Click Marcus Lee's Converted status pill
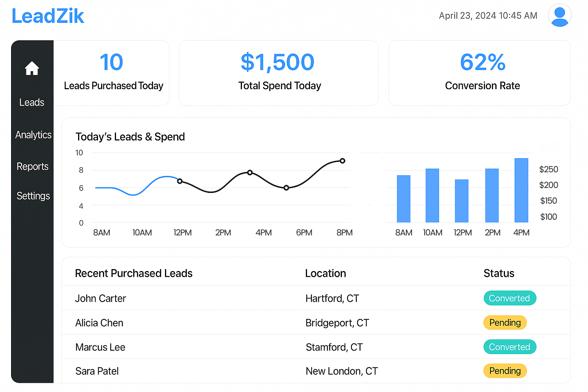 [510, 347]
